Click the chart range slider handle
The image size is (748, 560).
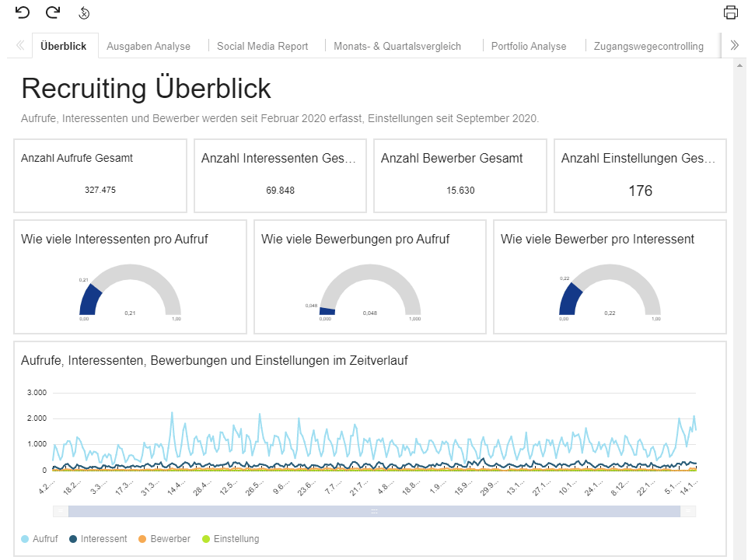pyautogui.click(x=373, y=511)
